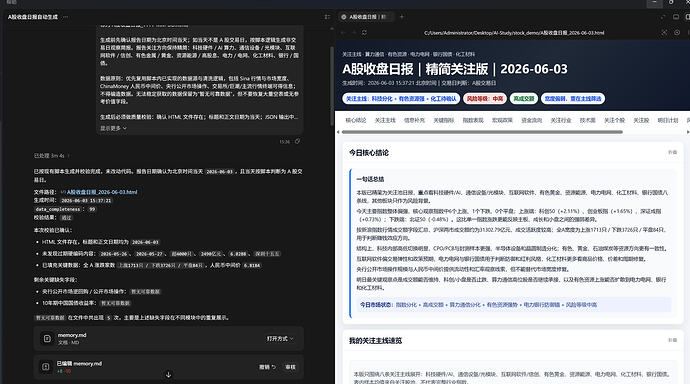690x384 pixels.
Task: Minimize the application window
Action: pyautogui.click(x=654, y=3)
